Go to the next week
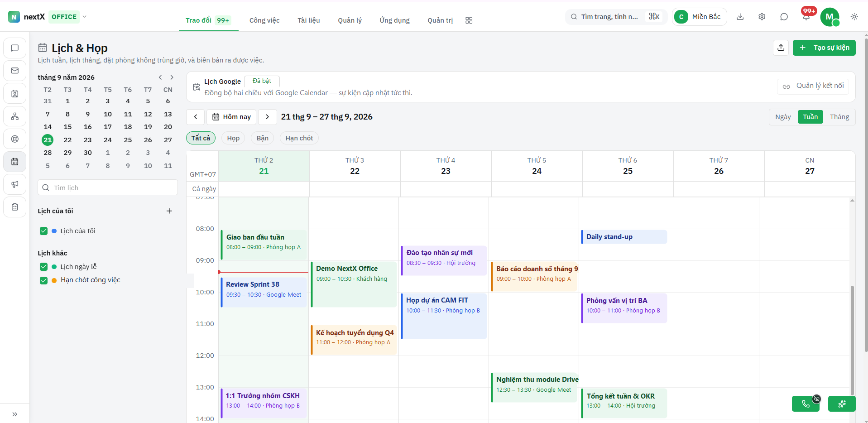868x423 pixels. (x=268, y=117)
